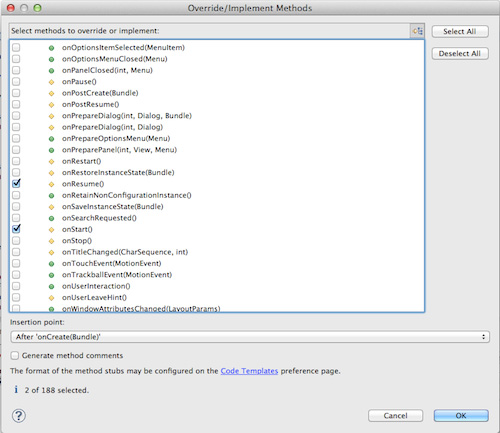Click the yellow diamond icon beside onStop()

pyautogui.click(x=51, y=241)
